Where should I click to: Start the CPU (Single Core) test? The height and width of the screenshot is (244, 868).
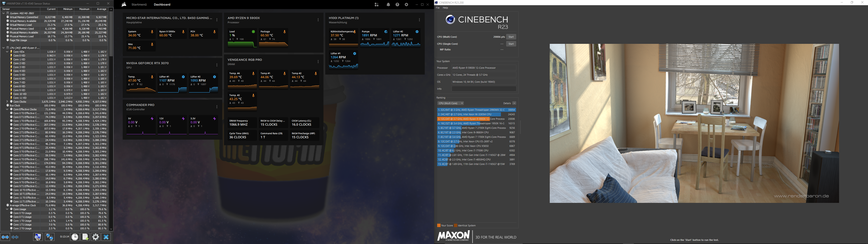[511, 44]
